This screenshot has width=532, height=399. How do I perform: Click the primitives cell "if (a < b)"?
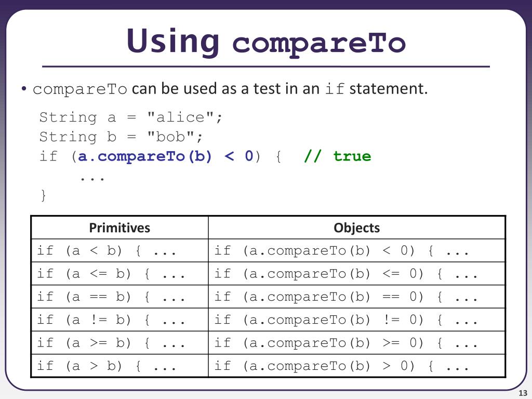pos(119,251)
